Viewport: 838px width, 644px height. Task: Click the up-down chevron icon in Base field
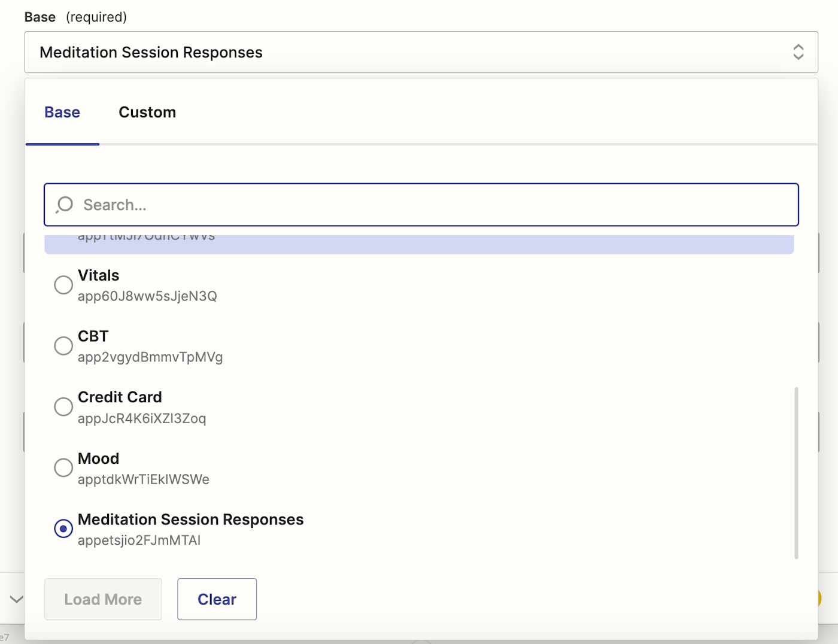click(x=798, y=52)
